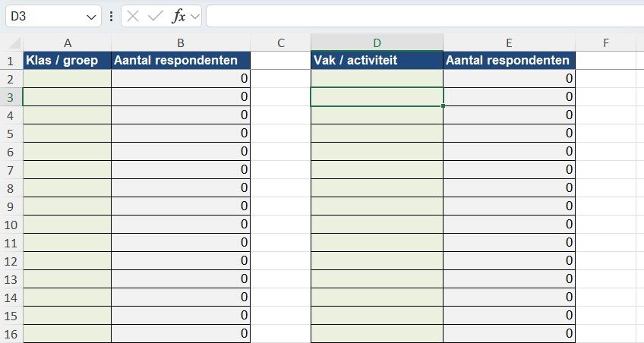Click the three-dot handle beside Name Box
Image resolution: width=644 pixels, height=343 pixels.
[112, 17]
